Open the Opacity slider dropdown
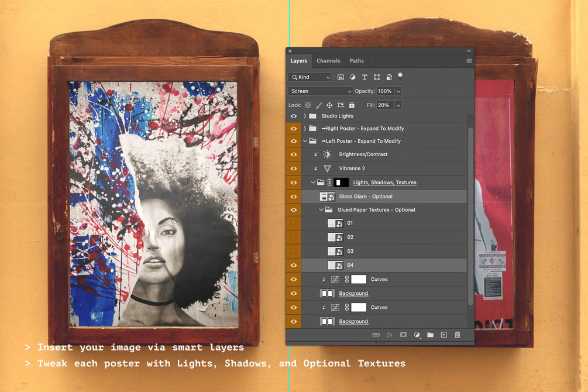The height and width of the screenshot is (392, 588). pyautogui.click(x=398, y=91)
